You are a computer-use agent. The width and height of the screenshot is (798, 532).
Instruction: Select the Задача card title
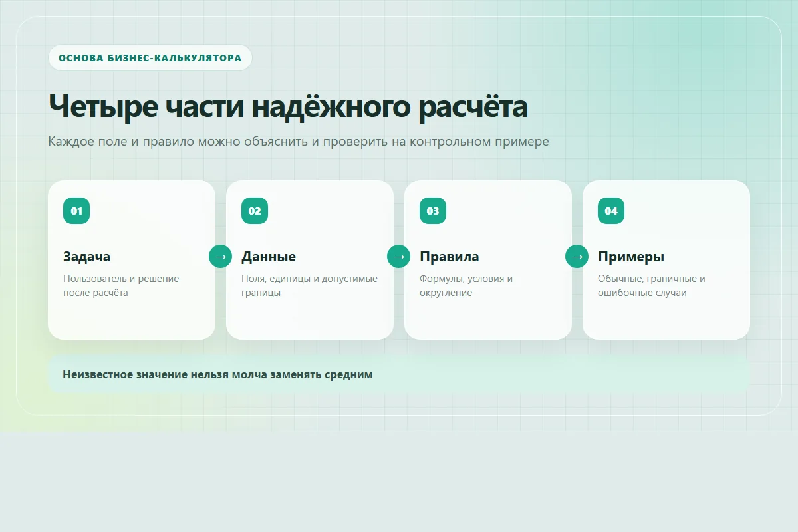coord(87,257)
